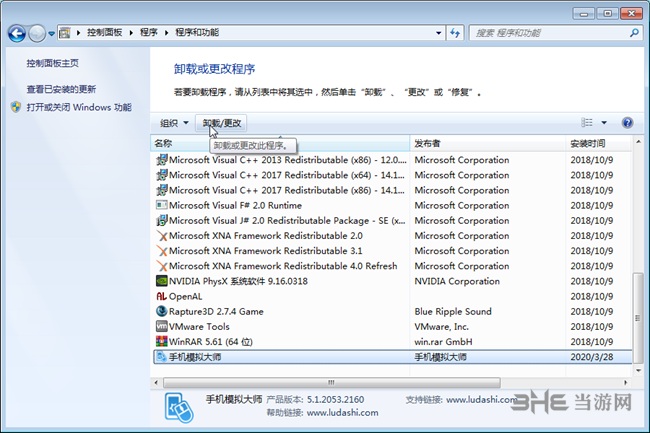Click the 卸载/更改 button

point(221,123)
